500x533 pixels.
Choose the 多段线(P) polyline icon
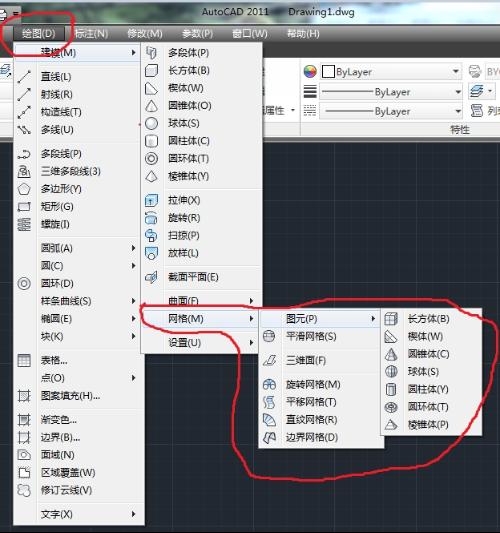coord(24,154)
